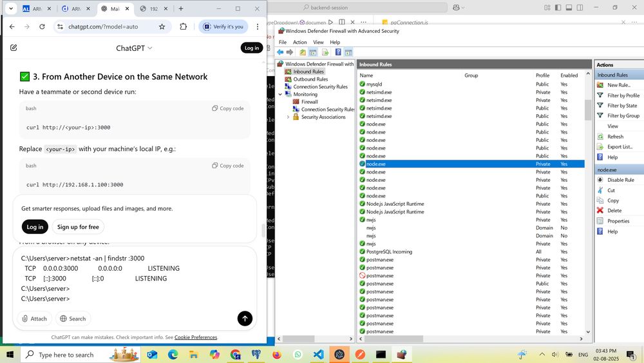Click Disable Rule for node.exe
This screenshot has height=363, width=644.
620,180
